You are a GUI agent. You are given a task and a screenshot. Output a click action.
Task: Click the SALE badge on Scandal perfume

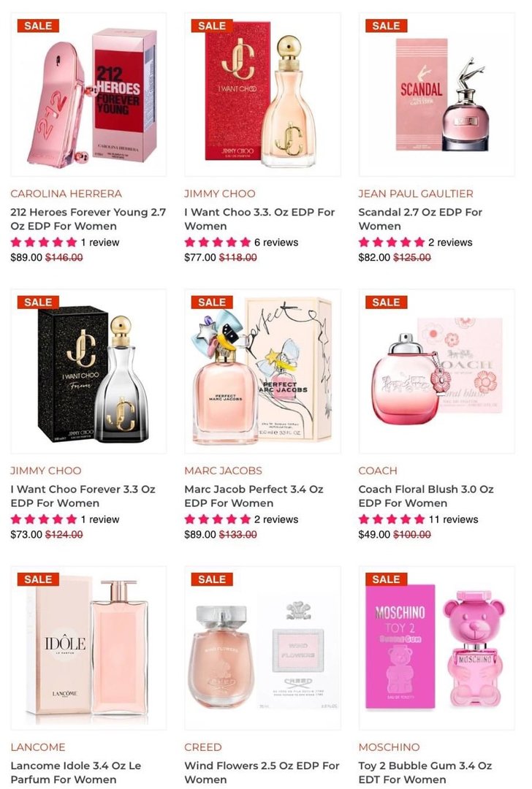click(386, 26)
